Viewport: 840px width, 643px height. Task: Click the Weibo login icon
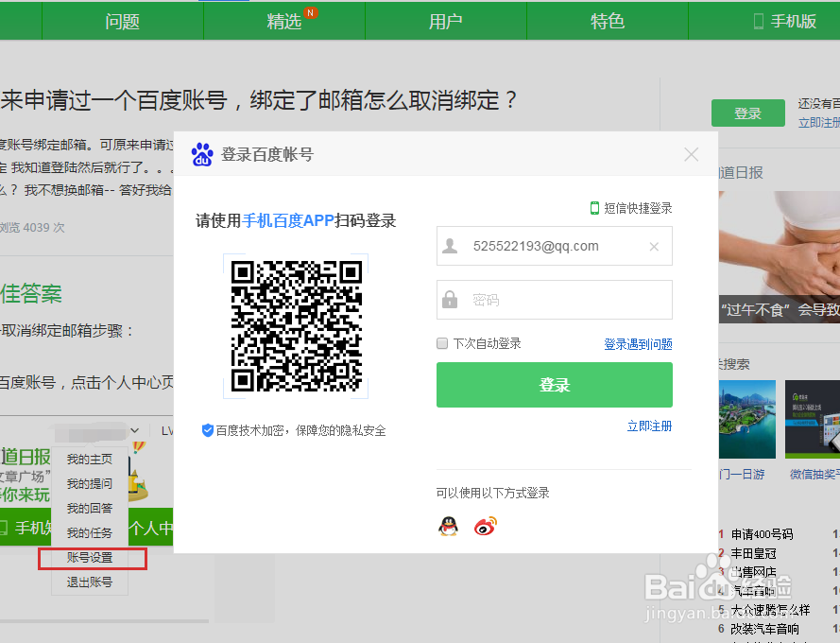pyautogui.click(x=486, y=526)
